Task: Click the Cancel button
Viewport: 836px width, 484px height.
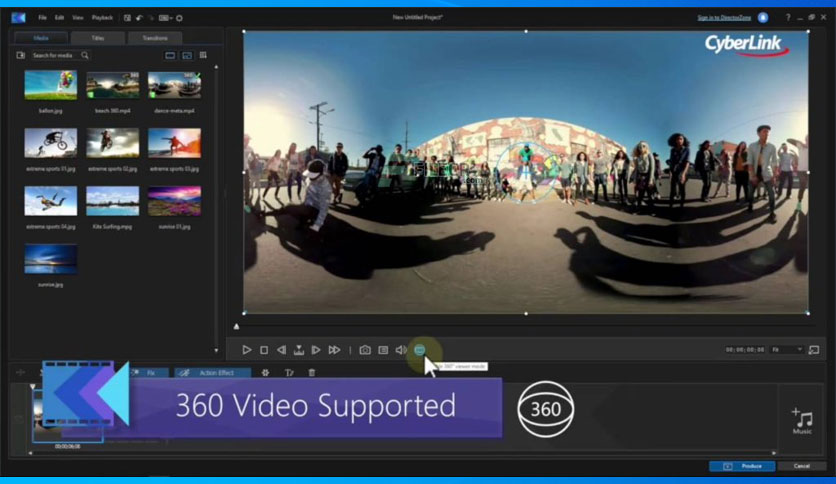Action: click(802, 466)
